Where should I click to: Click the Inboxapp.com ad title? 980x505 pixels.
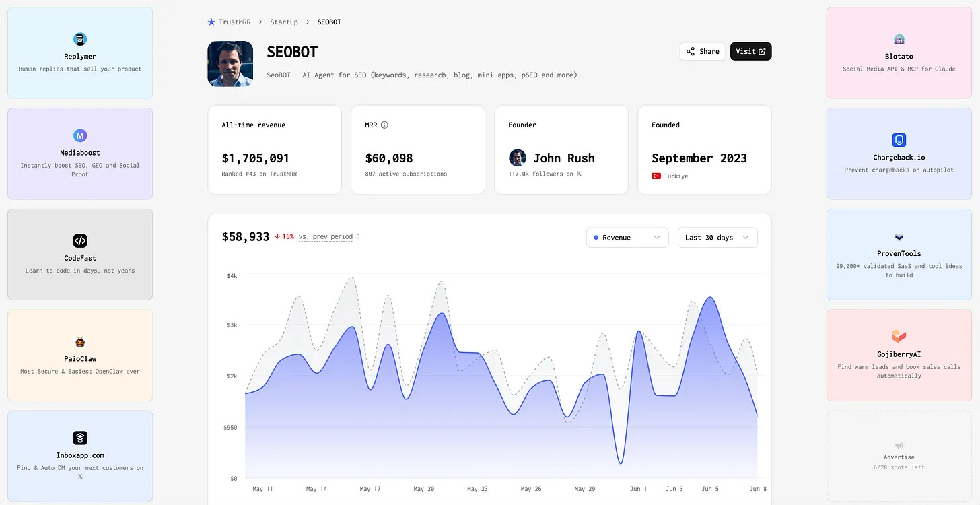point(80,455)
